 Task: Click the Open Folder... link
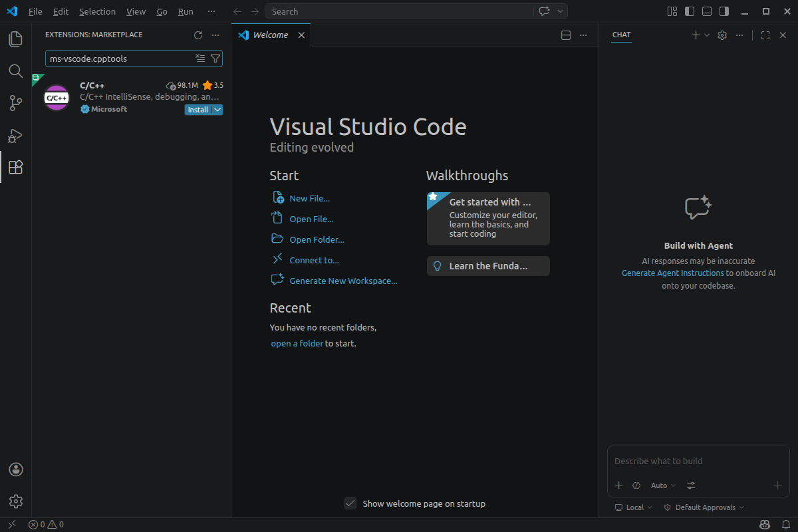[x=317, y=239]
